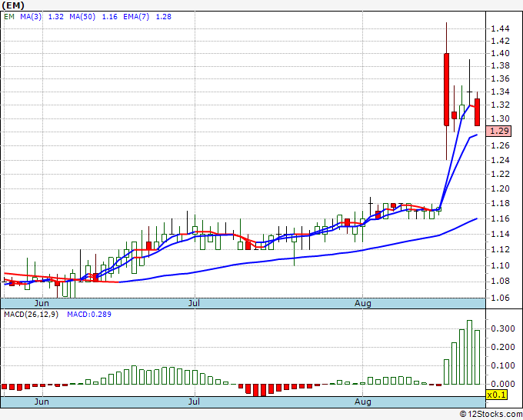Click Jul on the MACD panel axis
The image size is (523, 420).
tap(194, 402)
